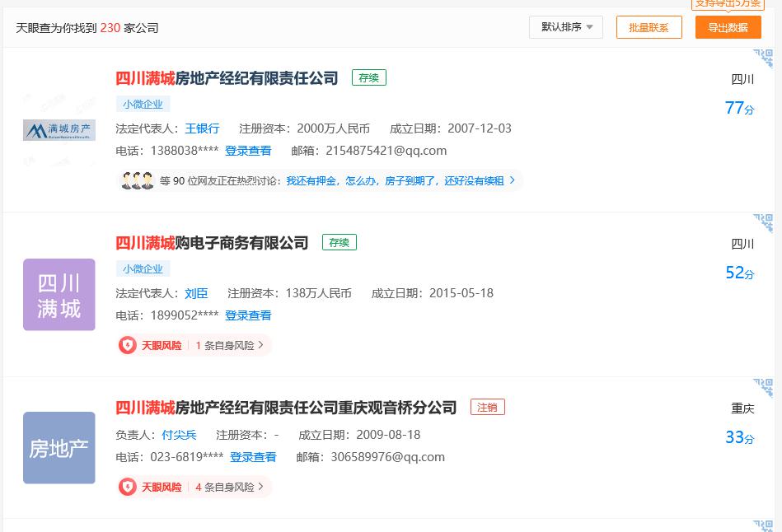Click QR code icon on 满城购电子商务 card
The image size is (782, 532).
[x=763, y=223]
